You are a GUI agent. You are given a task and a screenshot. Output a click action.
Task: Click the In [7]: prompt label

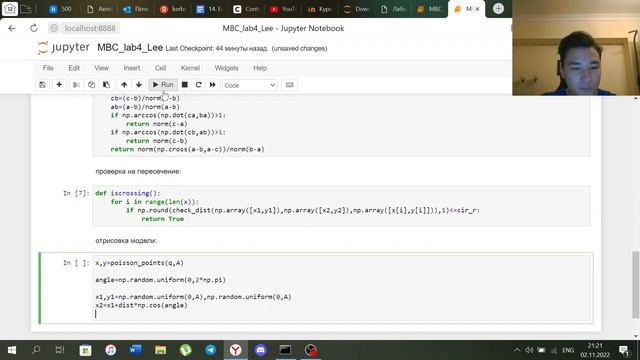tap(76, 193)
